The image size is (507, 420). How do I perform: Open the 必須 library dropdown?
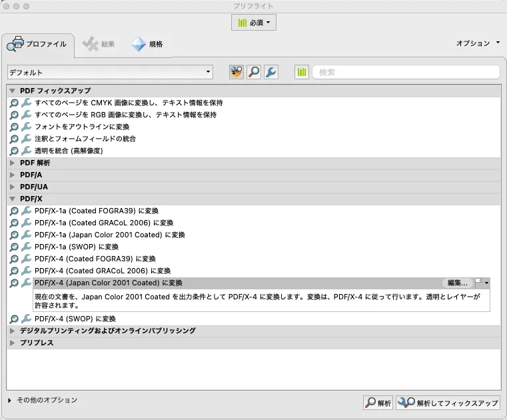click(253, 23)
